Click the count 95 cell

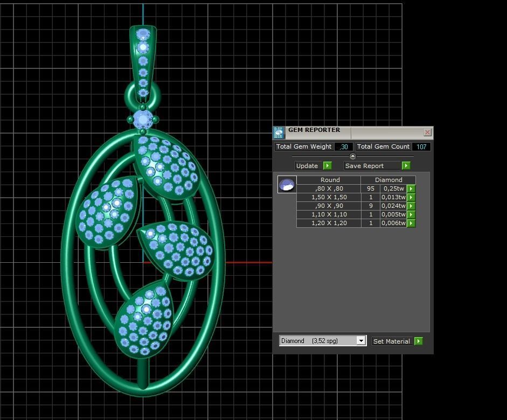tap(371, 188)
